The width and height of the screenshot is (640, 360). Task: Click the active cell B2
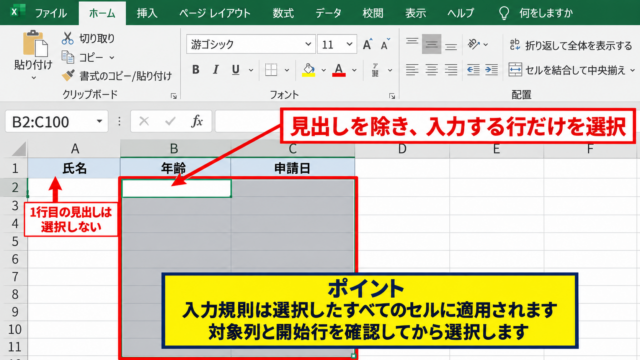[x=176, y=188]
